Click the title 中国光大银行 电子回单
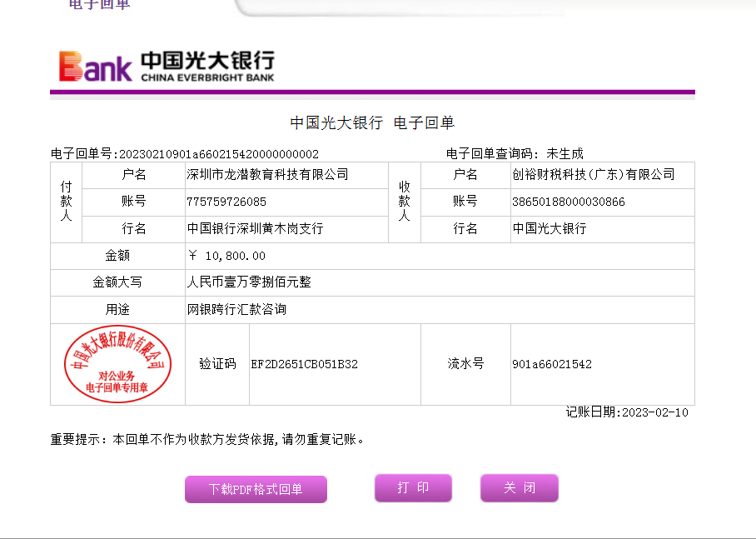 point(372,122)
